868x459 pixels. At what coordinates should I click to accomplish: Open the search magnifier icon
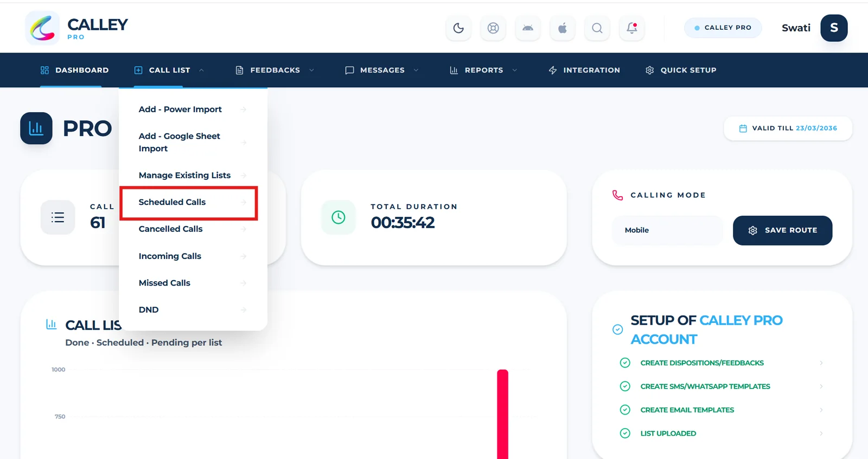(597, 28)
